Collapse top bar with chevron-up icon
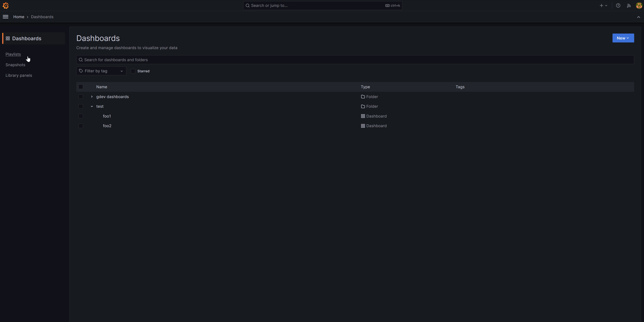Screen dimensions: 644x322 click(x=638, y=17)
